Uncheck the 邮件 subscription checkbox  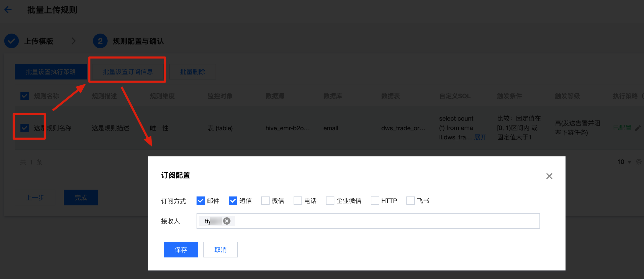(x=201, y=201)
